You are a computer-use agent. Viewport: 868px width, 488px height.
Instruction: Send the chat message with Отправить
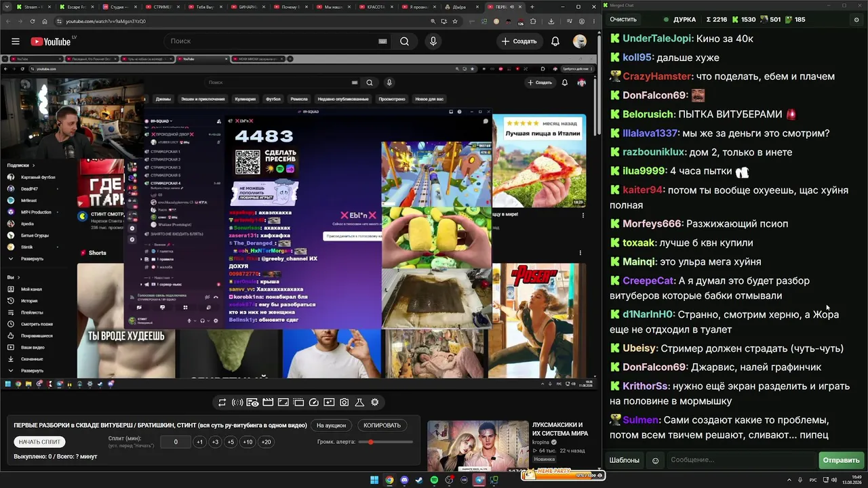tap(841, 461)
